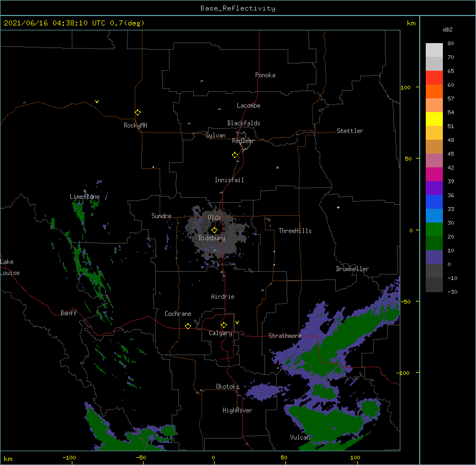Click the RedDeer label

click(243, 141)
